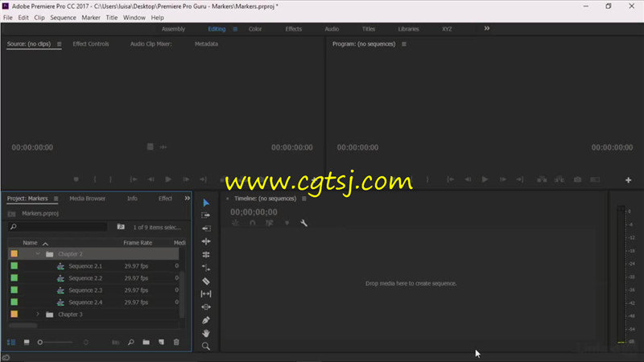
Task: Switch Project panel to Icon View
Action: [x=27, y=342]
